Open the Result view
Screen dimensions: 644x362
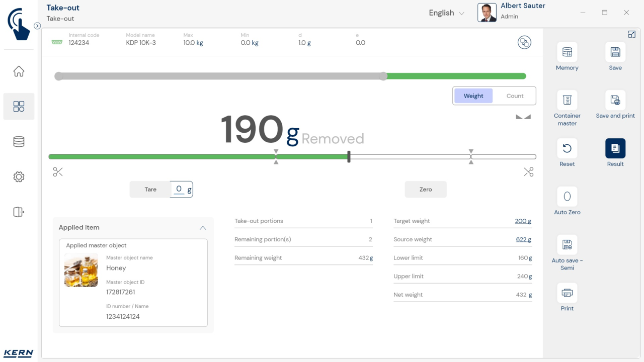click(615, 149)
